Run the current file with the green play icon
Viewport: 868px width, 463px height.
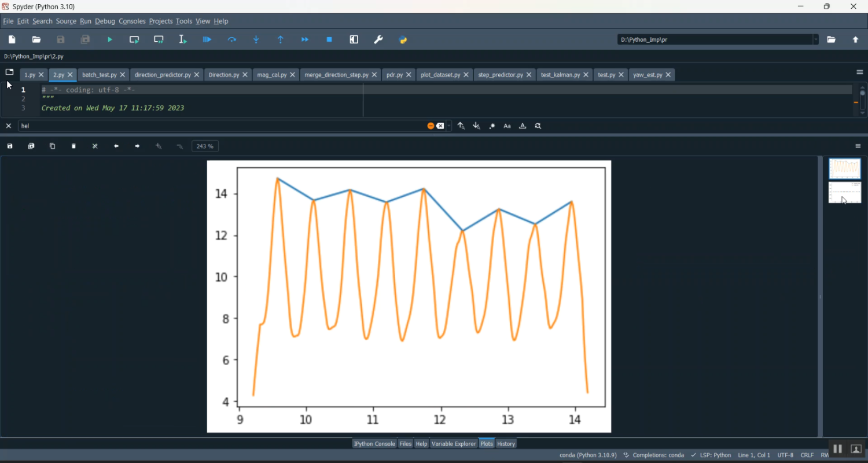tap(110, 40)
